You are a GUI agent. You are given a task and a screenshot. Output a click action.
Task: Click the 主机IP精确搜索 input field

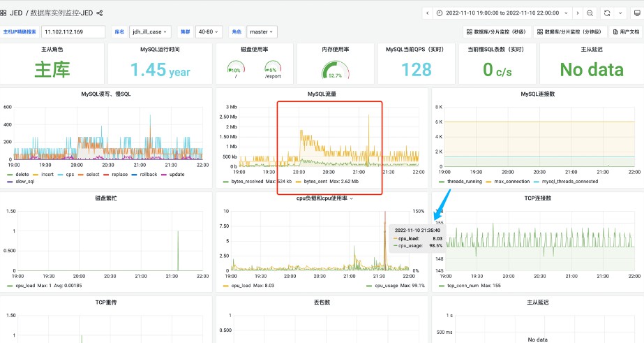pyautogui.click(x=73, y=31)
